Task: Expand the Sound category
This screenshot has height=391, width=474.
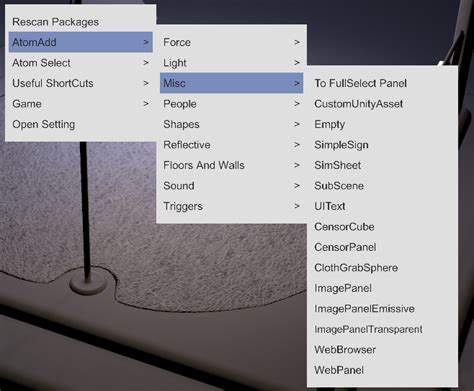Action: (x=231, y=186)
